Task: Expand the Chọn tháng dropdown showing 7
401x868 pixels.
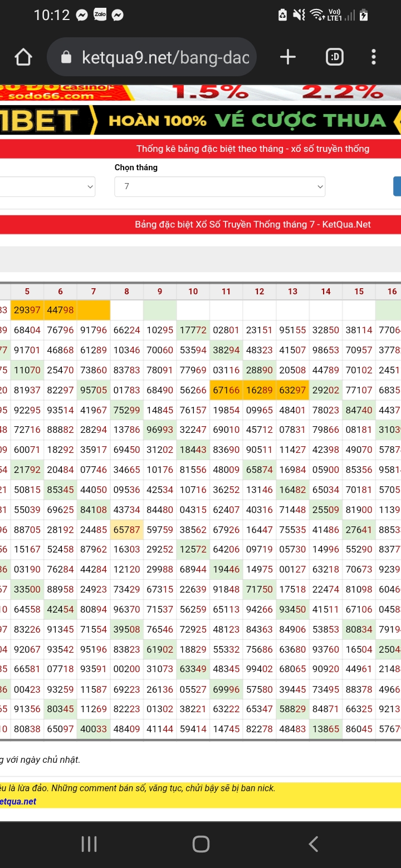Action: 219,186
